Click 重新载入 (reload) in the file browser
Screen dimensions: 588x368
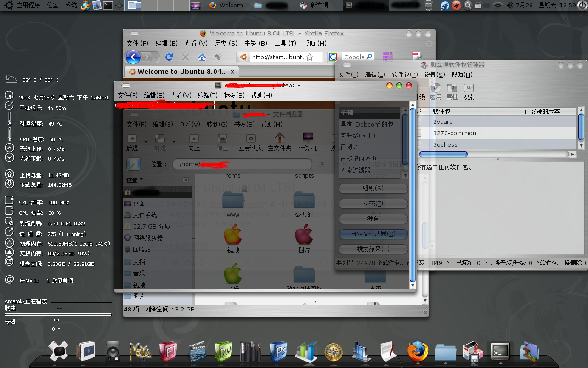(251, 143)
